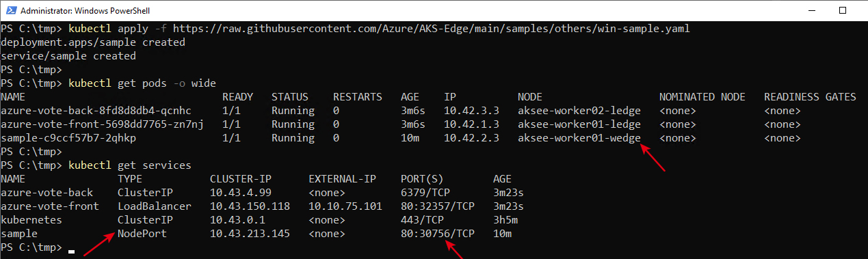Click the external IP 10.10.75.101
The height and width of the screenshot is (259, 868).
345,206
